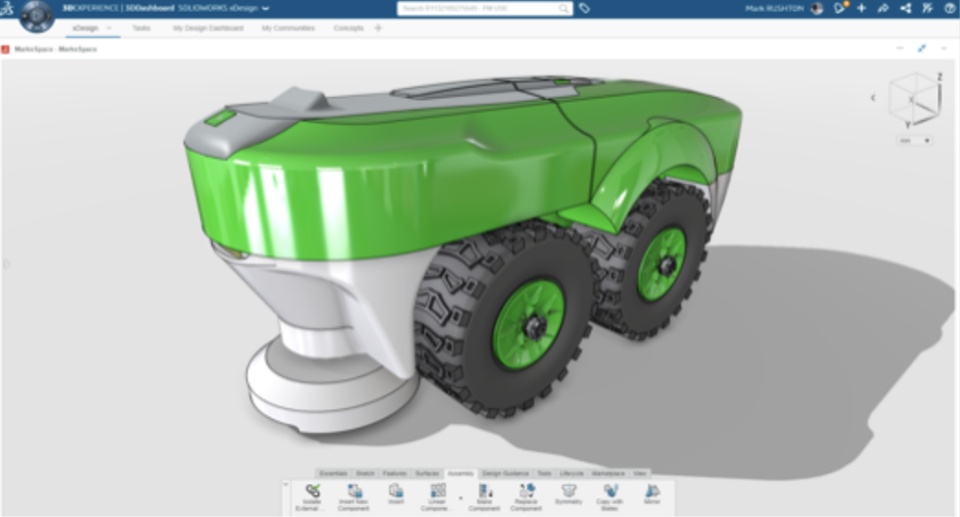960x517 pixels.
Task: Open the 3DEXPERIENCE compass
Action: click(x=36, y=17)
